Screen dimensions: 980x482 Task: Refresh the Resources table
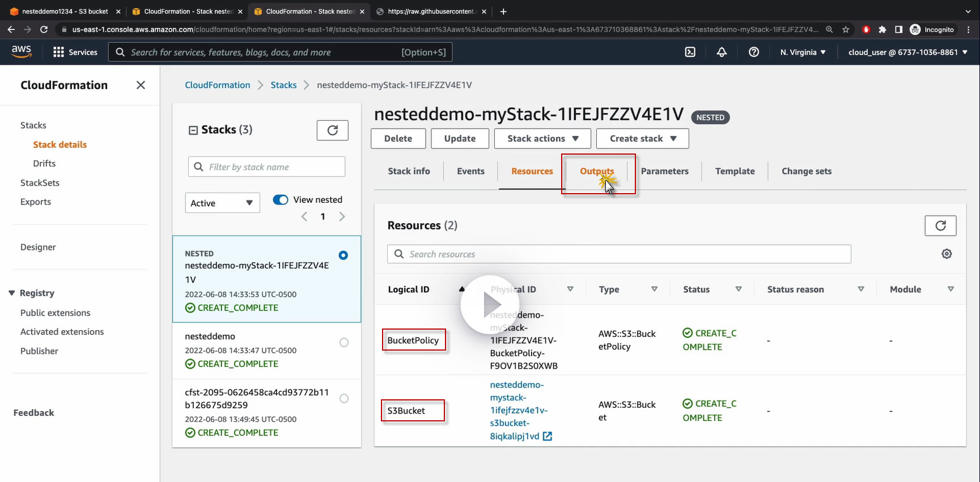click(x=940, y=225)
